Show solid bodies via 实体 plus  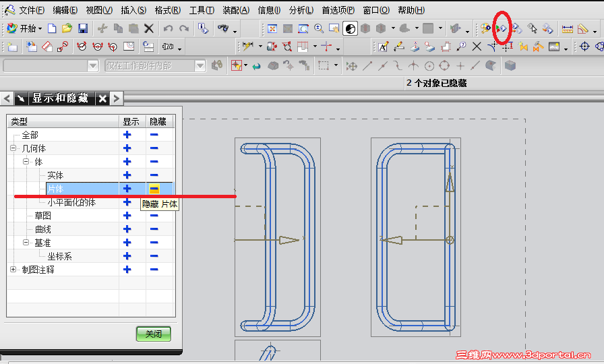(x=127, y=175)
